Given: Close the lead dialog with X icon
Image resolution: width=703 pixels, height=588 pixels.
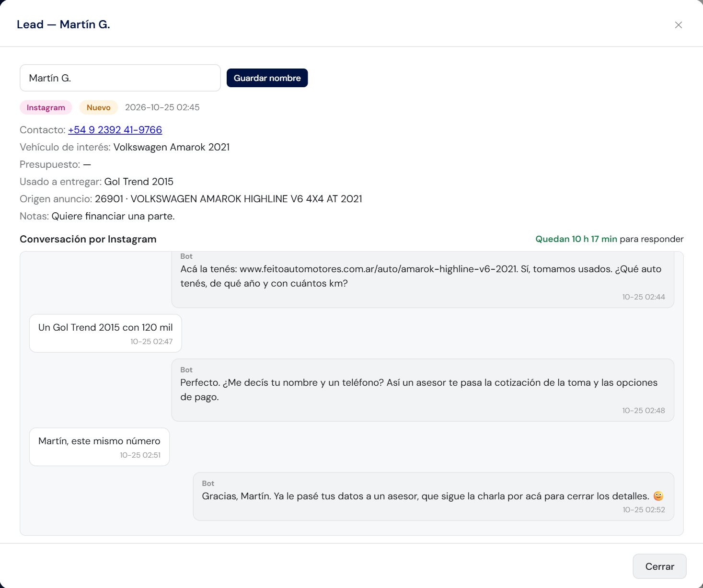Looking at the screenshot, I should pyautogui.click(x=678, y=25).
